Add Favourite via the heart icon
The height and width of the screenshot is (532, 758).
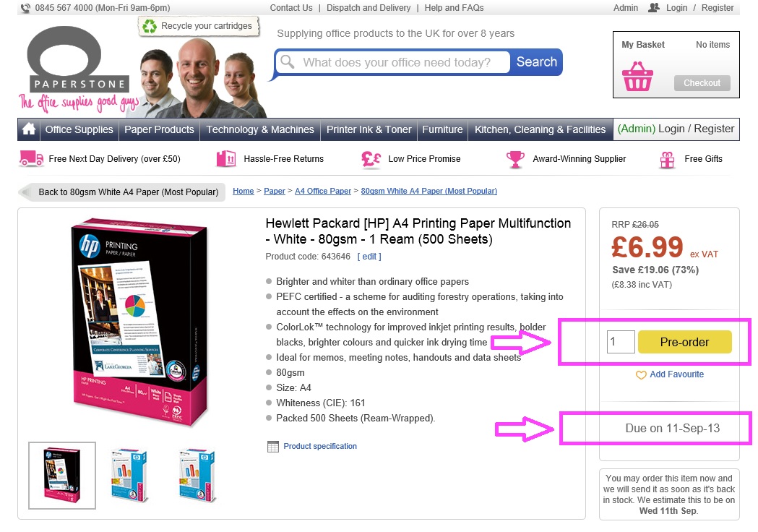tap(641, 375)
